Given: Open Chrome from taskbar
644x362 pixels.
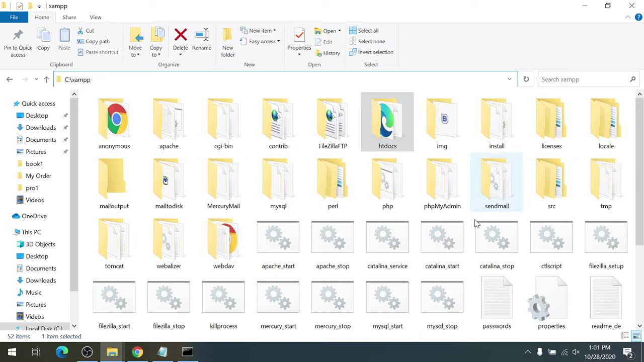Looking at the screenshot, I should pos(137,352).
